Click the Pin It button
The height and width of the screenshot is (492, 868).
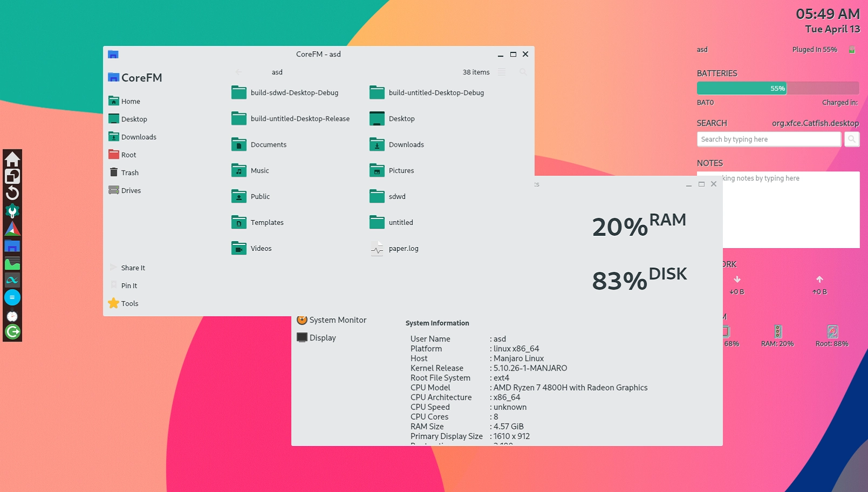129,285
